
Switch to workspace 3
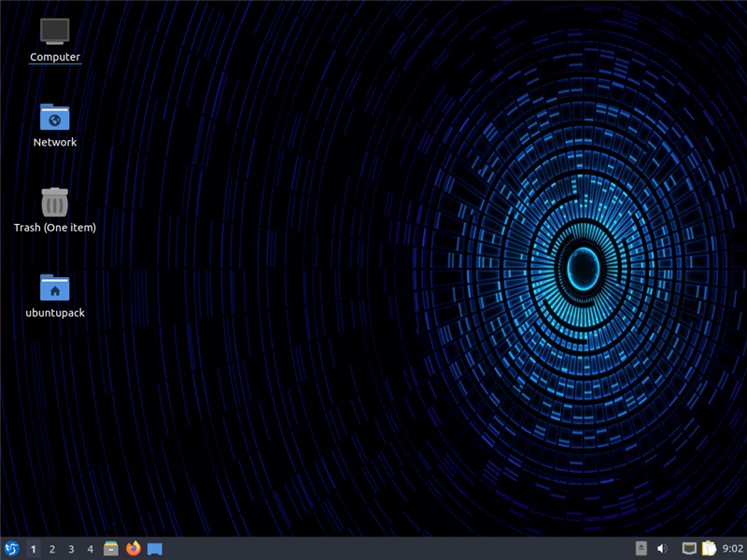tap(72, 549)
